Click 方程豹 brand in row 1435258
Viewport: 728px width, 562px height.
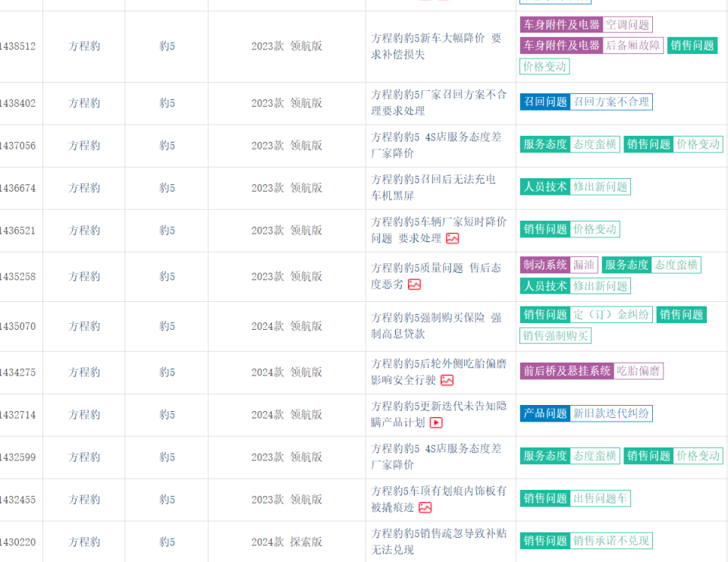(84, 277)
